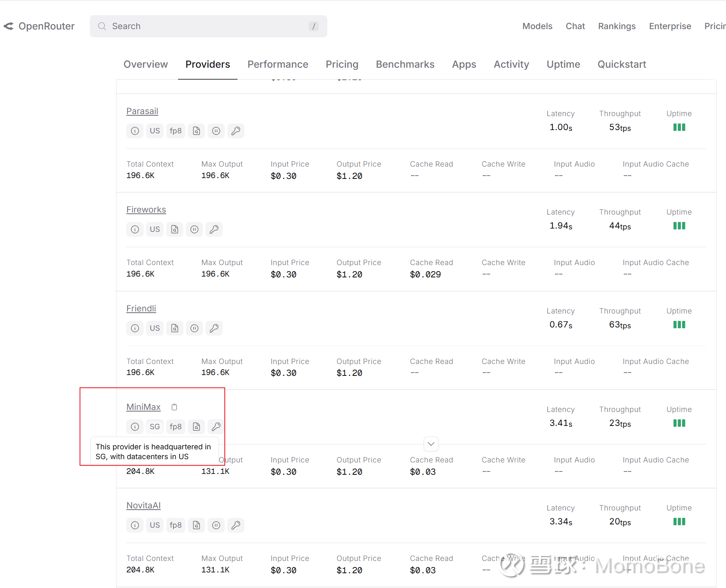Viewport: 726px width, 588px height.
Task: Click the fp8 quantization badge under NovitaAI
Action: [x=176, y=525]
